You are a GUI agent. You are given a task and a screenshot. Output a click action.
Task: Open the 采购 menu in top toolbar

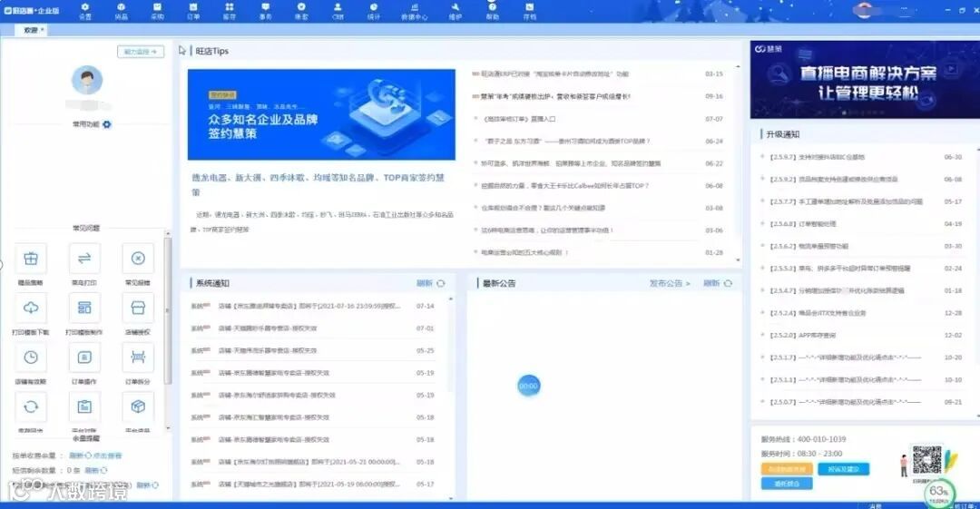[157, 11]
